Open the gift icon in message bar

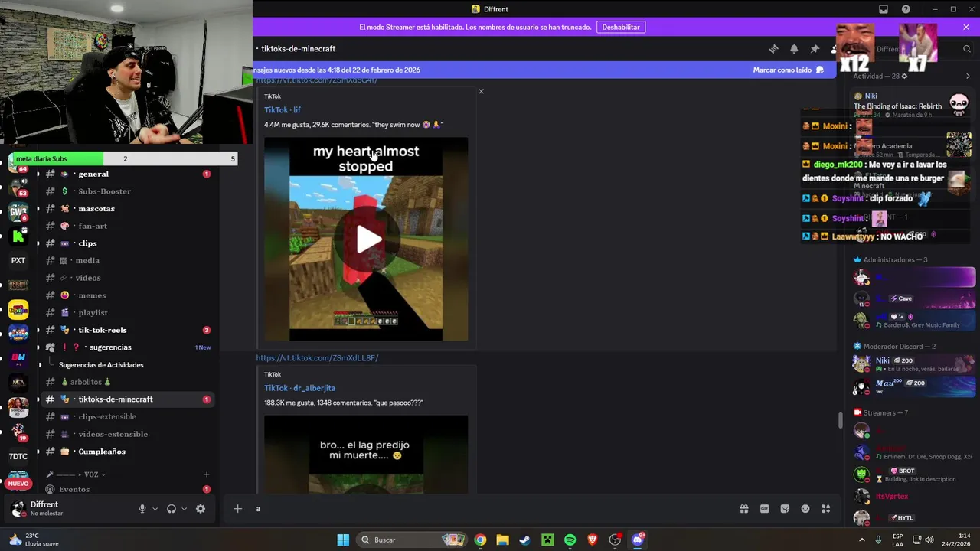click(x=743, y=509)
